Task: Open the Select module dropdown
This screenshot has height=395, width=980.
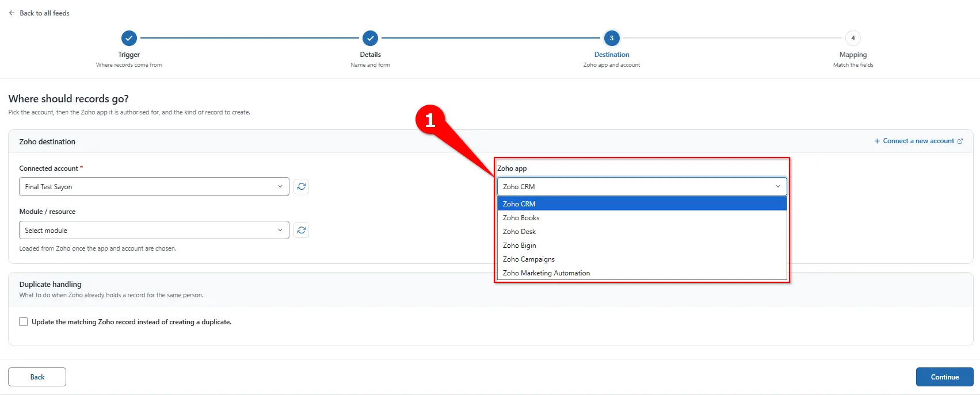Action: pyautogui.click(x=154, y=230)
